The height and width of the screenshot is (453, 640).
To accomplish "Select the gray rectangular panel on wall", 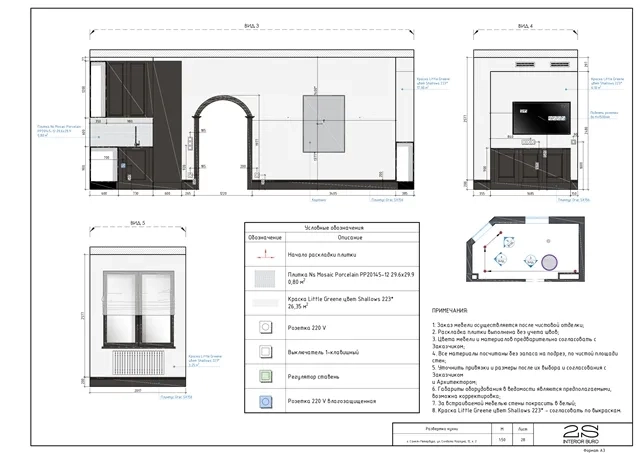I will tap(324, 122).
